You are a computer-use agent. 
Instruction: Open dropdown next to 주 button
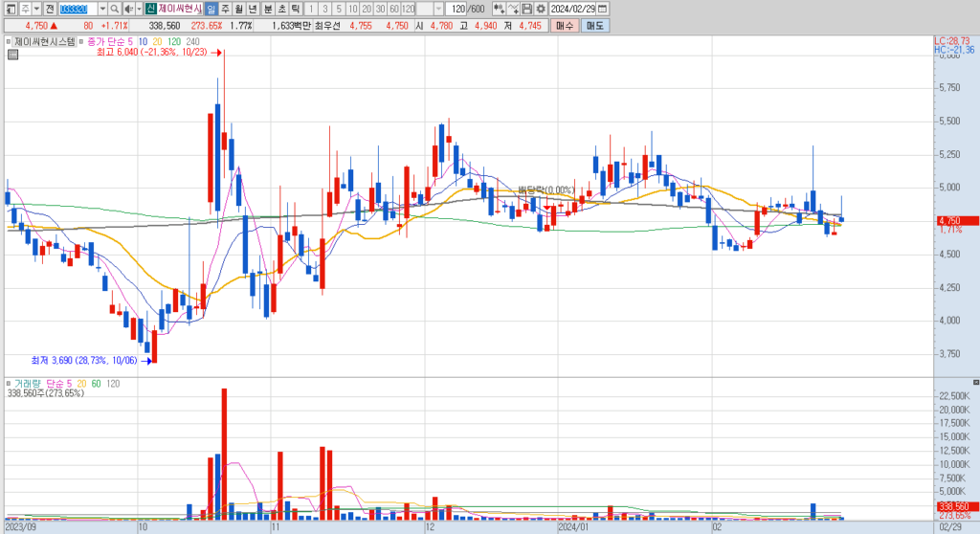pyautogui.click(x=37, y=9)
